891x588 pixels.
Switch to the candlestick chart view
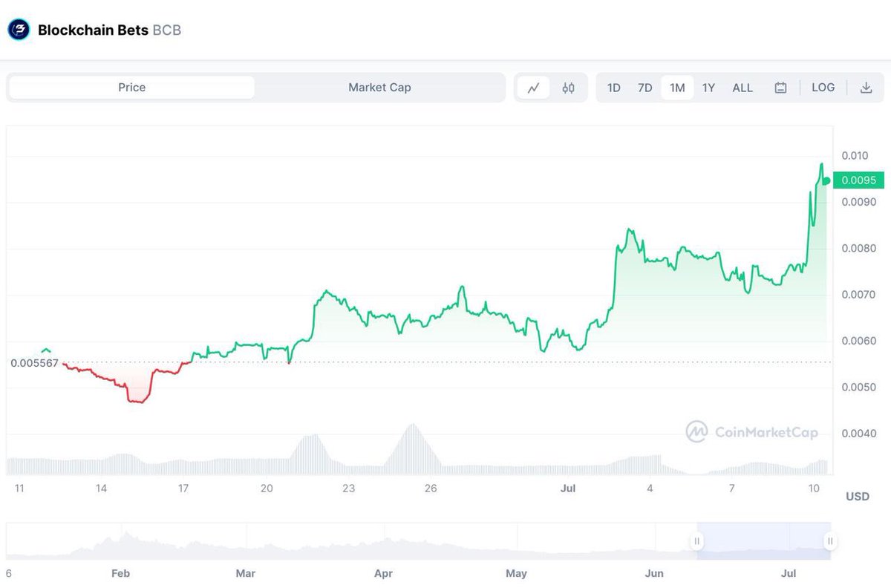[x=569, y=88]
